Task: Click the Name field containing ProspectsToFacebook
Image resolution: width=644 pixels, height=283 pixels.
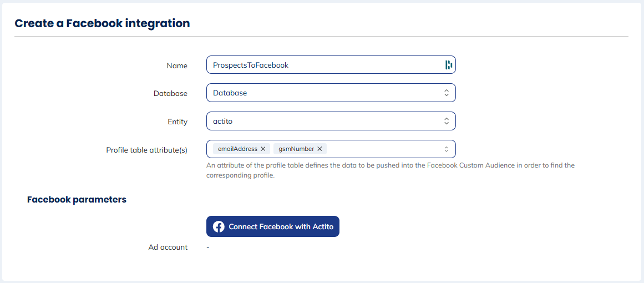Action: point(322,65)
